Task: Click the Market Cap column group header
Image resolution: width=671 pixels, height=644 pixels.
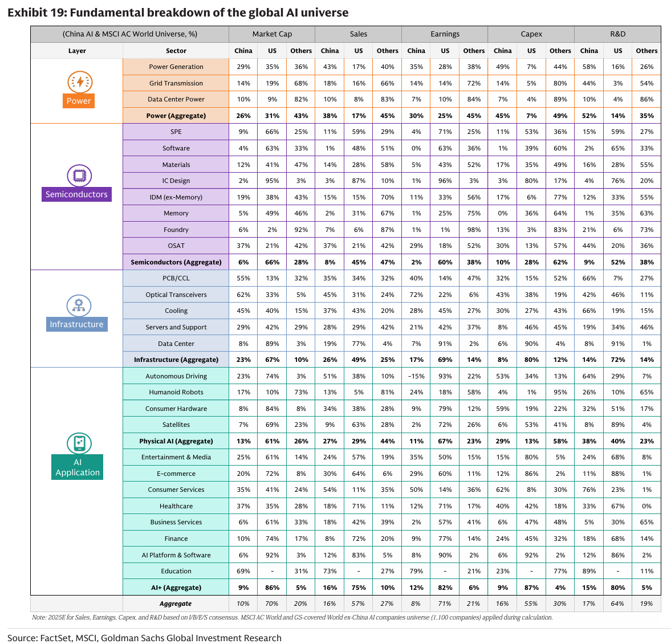Action: [272, 34]
